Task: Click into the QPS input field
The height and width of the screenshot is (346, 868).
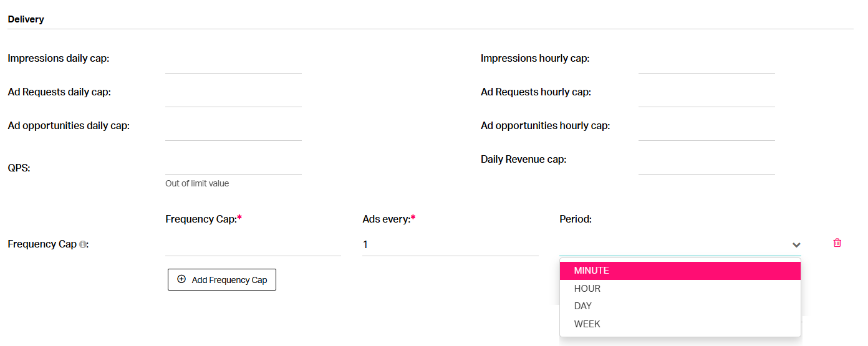Action: coord(233,163)
